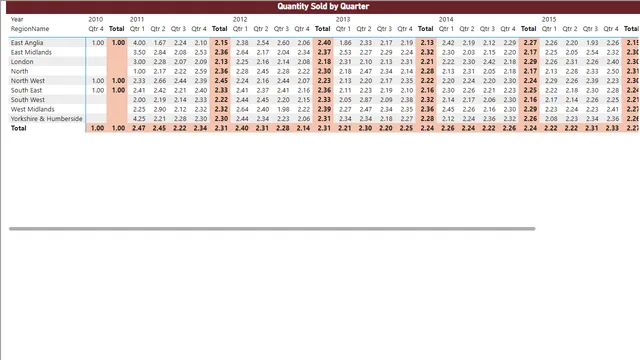Click the 'Qtr 4' header under 2015
640x360 pixels.
click(611, 29)
